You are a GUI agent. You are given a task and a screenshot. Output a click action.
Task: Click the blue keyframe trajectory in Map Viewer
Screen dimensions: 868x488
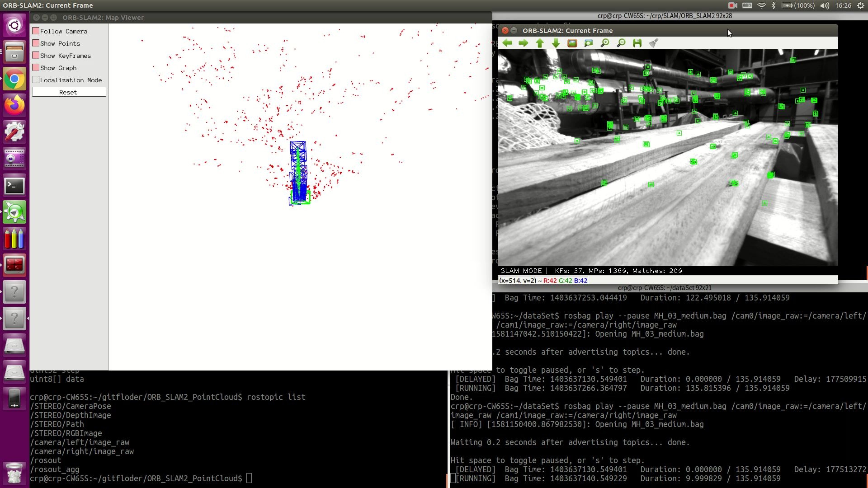tap(298, 174)
